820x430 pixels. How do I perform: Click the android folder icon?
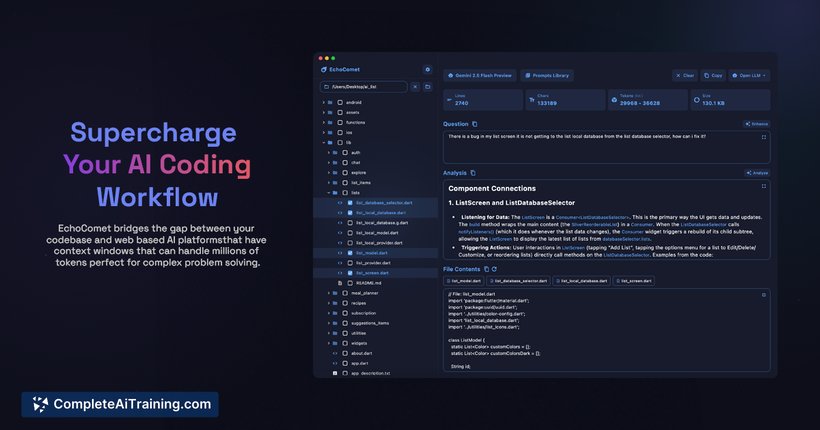[330, 103]
